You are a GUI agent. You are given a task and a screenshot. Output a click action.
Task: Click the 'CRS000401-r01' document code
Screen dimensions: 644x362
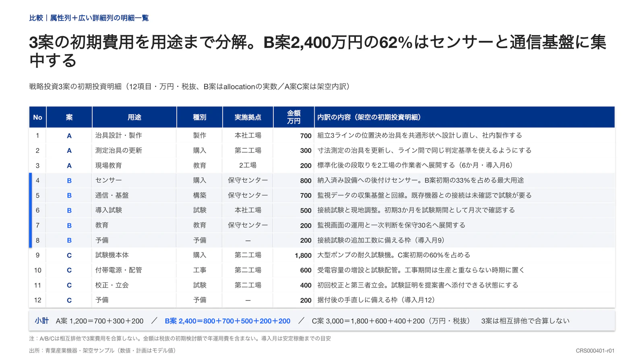coord(595,351)
